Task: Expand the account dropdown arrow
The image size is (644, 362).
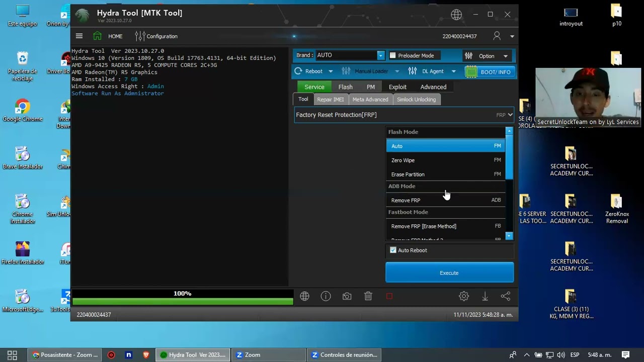Action: click(x=512, y=36)
